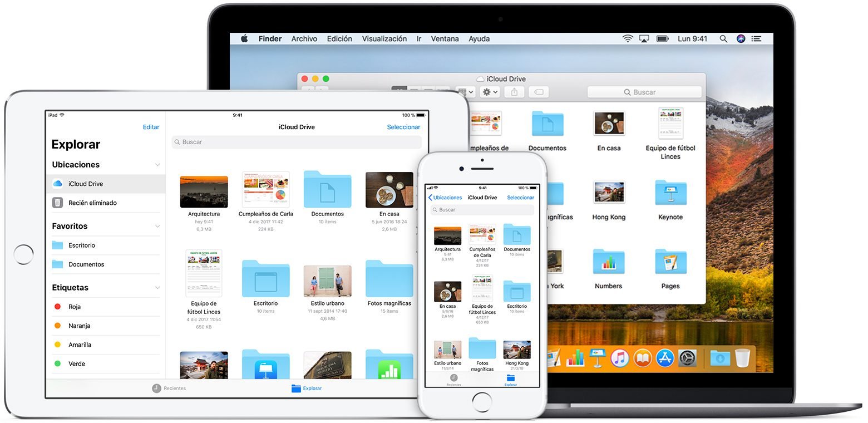Click the Buscar search field on the iPad
The width and height of the screenshot is (868, 423).
click(297, 142)
